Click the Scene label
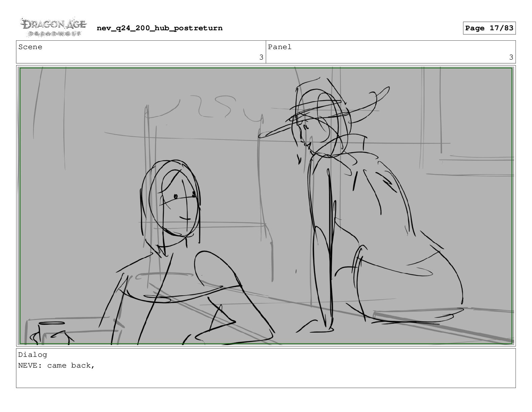 (x=30, y=47)
